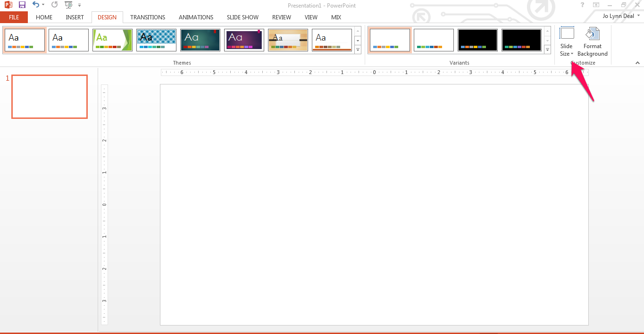Collapse the ribbon with the chevron
Image resolution: width=644 pixels, height=334 pixels.
pos(638,62)
